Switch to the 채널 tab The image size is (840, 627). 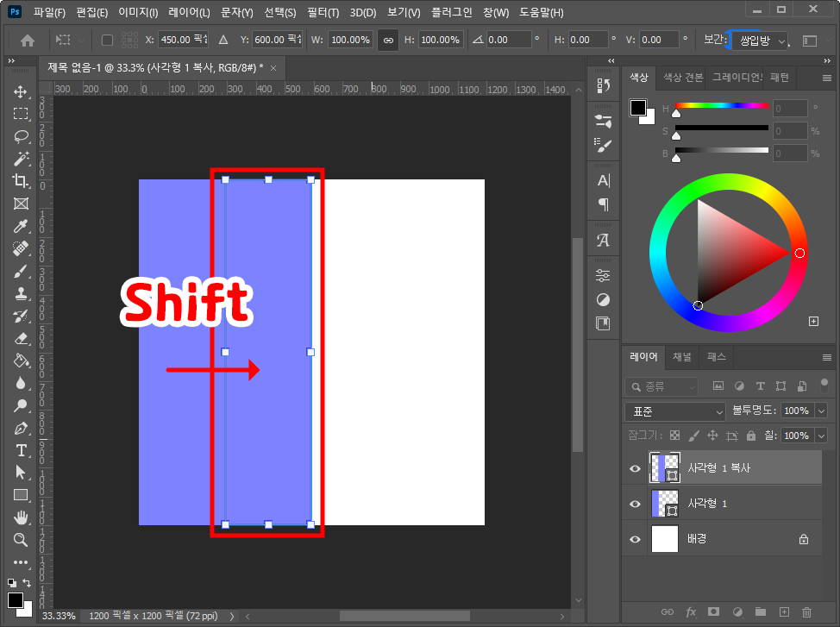[681, 356]
